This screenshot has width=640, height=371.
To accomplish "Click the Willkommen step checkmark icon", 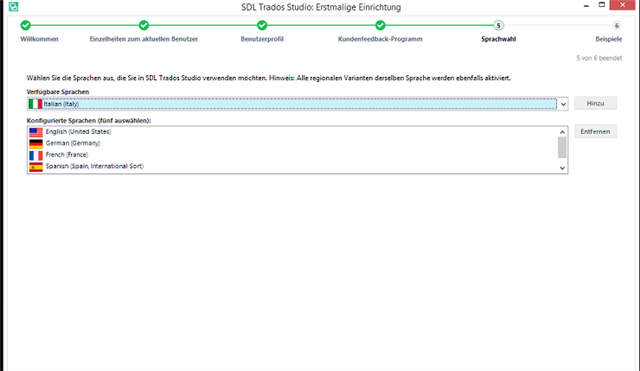I will [x=25, y=25].
